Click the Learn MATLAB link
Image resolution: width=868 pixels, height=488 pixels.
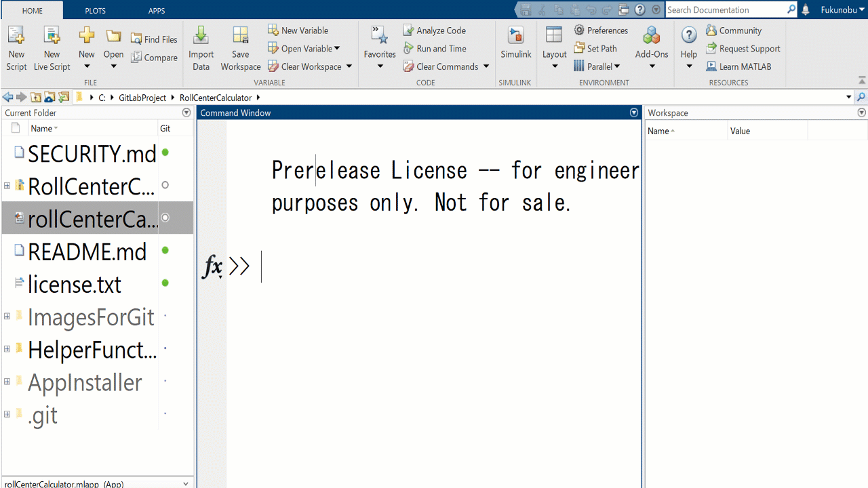738,66
